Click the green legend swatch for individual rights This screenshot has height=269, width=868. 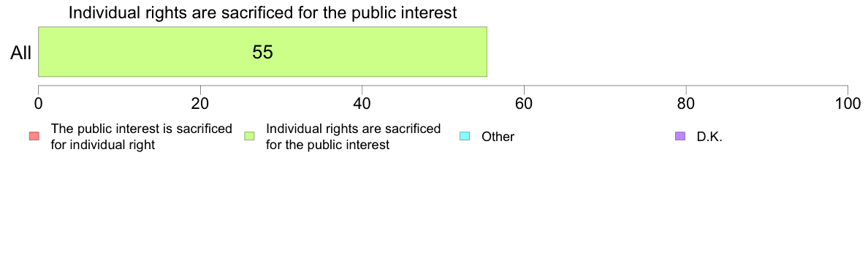click(x=249, y=136)
